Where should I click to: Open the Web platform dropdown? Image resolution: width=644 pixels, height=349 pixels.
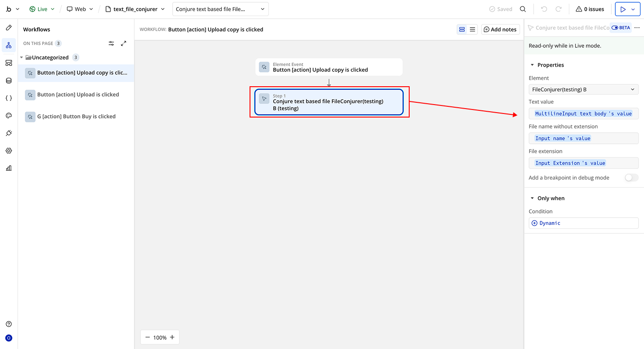80,9
